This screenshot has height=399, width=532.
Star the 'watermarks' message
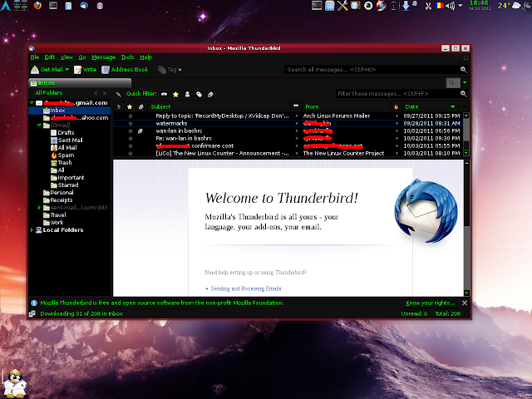pyautogui.click(x=131, y=124)
